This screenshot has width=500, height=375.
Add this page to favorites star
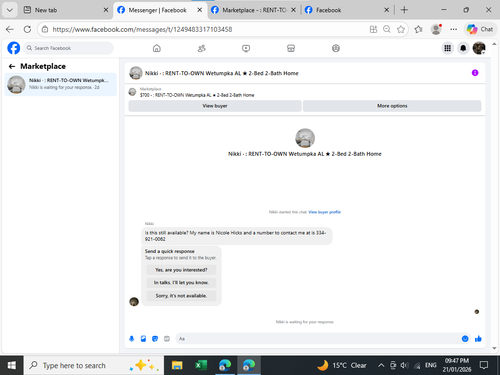pyautogui.click(x=401, y=29)
